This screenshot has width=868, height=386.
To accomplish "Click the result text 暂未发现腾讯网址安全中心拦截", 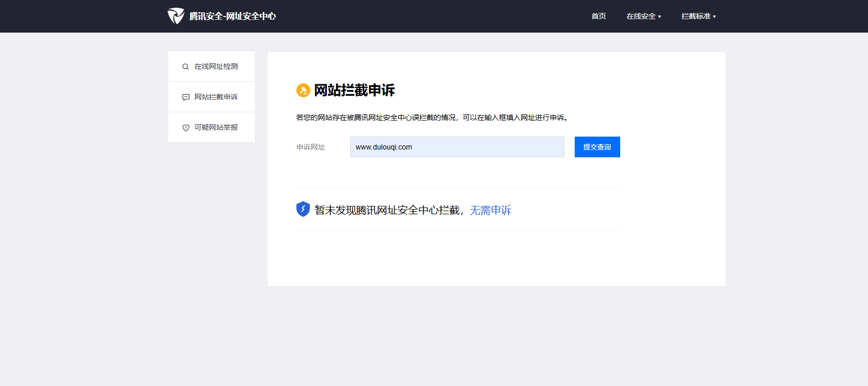I will pyautogui.click(x=387, y=210).
